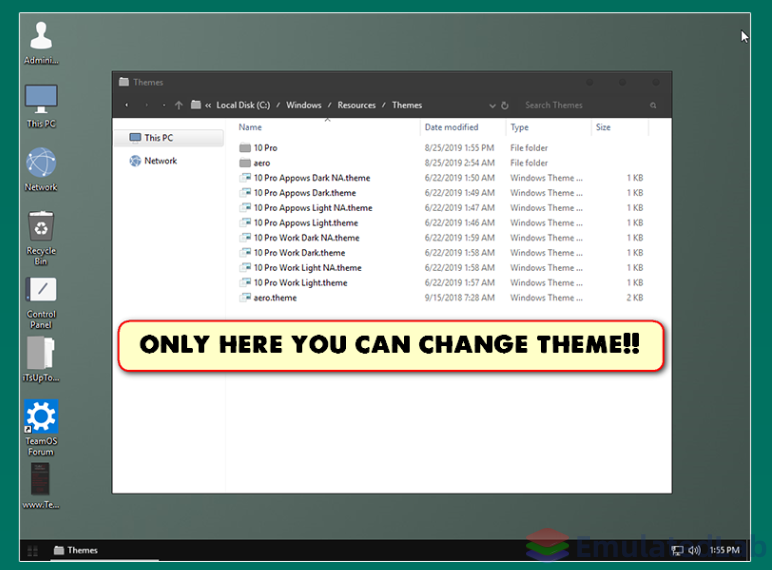The width and height of the screenshot is (772, 570).
Task: Click the aero folder icon
Action: point(245,163)
